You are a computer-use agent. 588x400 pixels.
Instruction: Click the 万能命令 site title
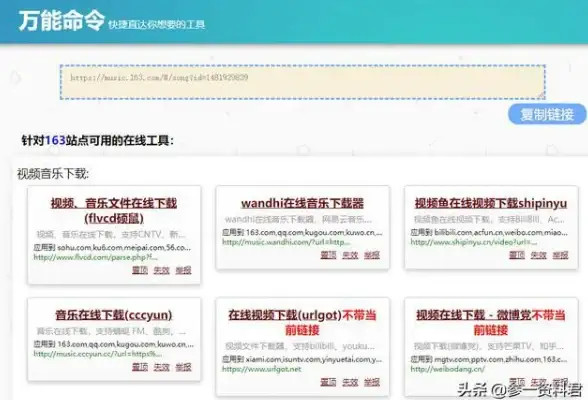pos(61,21)
